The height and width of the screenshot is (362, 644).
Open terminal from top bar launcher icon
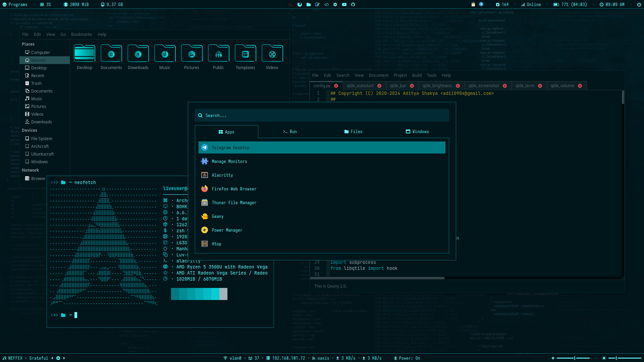291,4
